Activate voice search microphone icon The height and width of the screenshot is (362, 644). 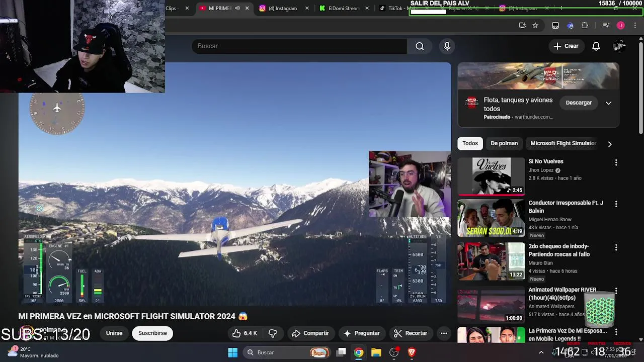click(447, 46)
